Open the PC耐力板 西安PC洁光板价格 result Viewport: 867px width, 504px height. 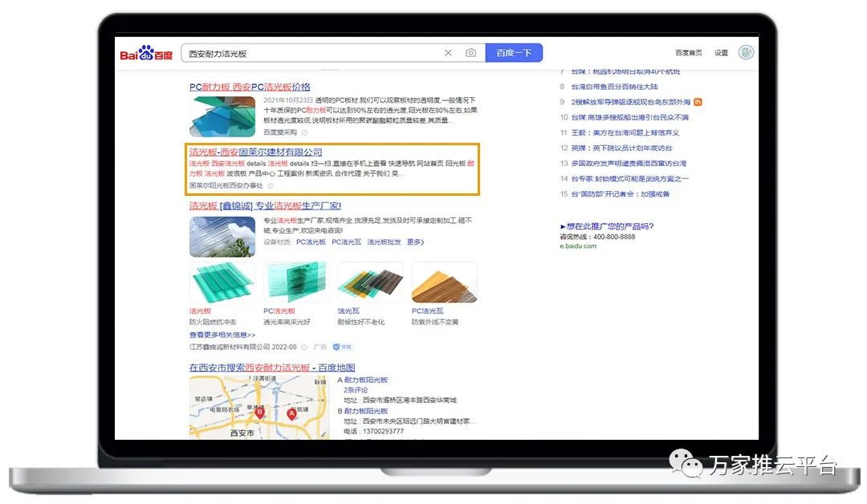(x=250, y=87)
